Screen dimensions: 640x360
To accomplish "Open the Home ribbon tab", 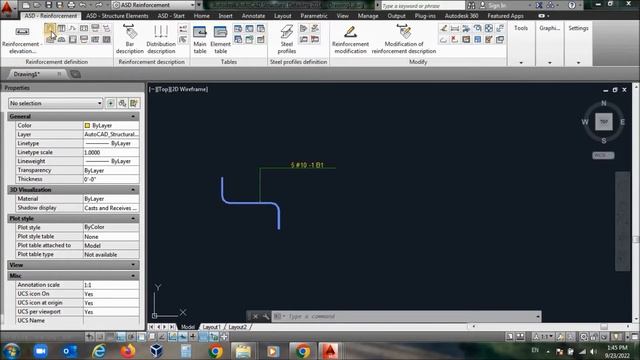I will pos(202,16).
